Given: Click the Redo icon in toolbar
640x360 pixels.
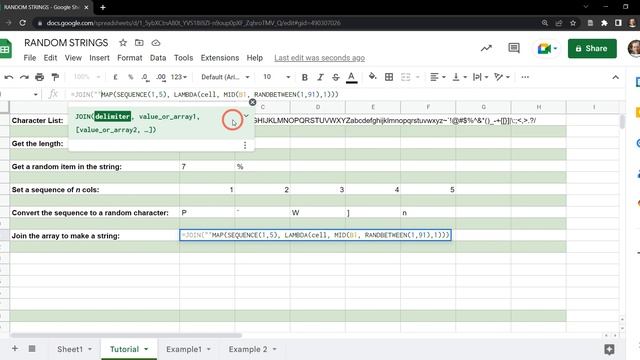Looking at the screenshot, I should point(24,77).
